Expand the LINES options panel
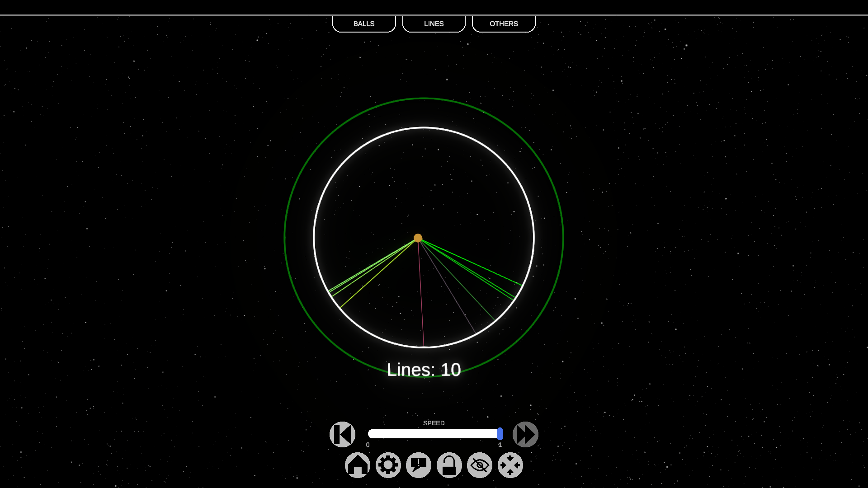This screenshot has height=488, width=868. pyautogui.click(x=434, y=23)
